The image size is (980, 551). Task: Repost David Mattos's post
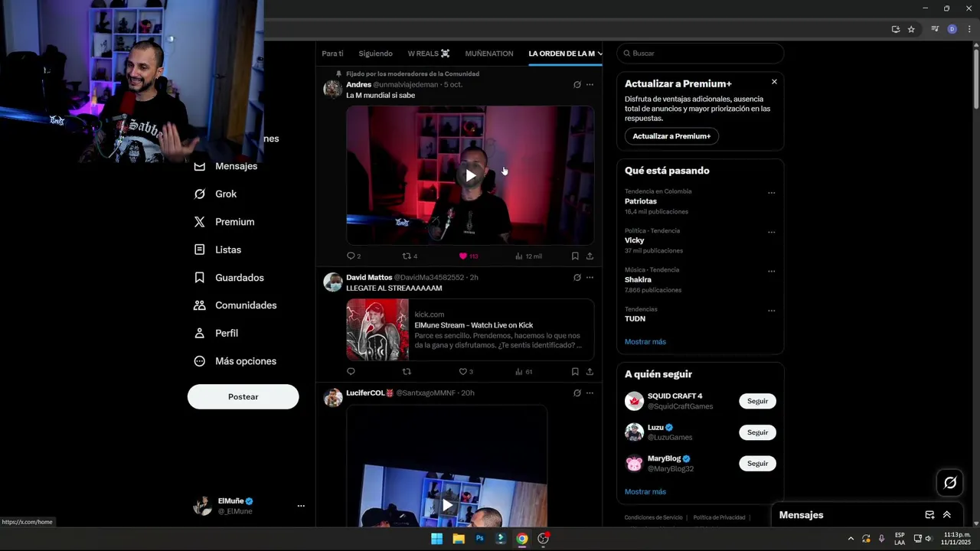tap(407, 372)
